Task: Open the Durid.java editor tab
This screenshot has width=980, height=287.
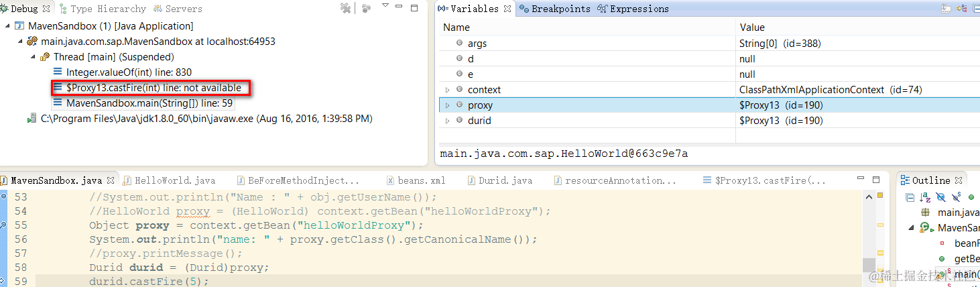Action: click(x=500, y=180)
